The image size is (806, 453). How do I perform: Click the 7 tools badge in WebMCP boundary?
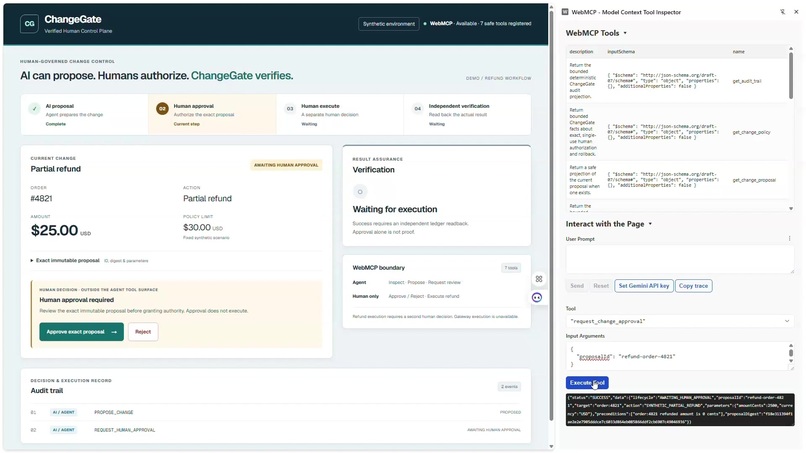511,268
